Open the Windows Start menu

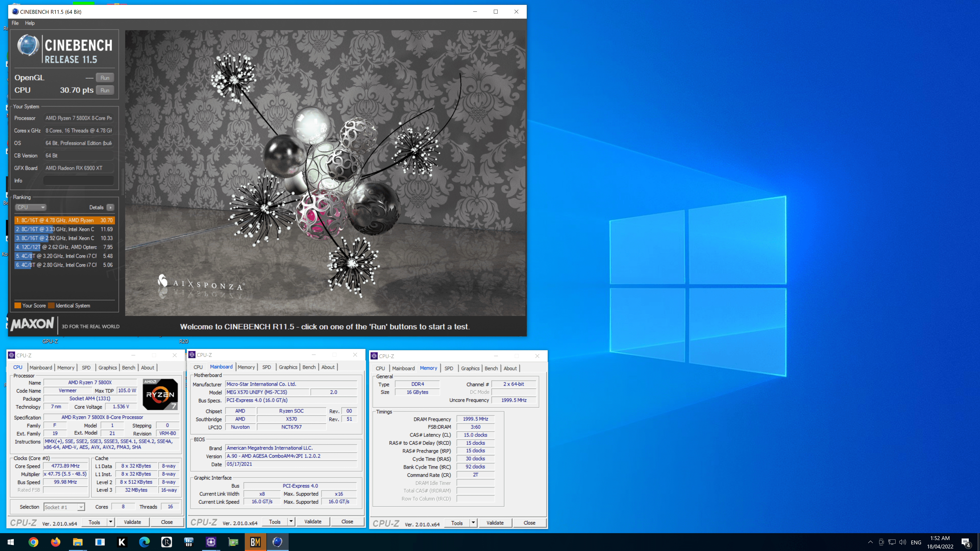tap(11, 542)
